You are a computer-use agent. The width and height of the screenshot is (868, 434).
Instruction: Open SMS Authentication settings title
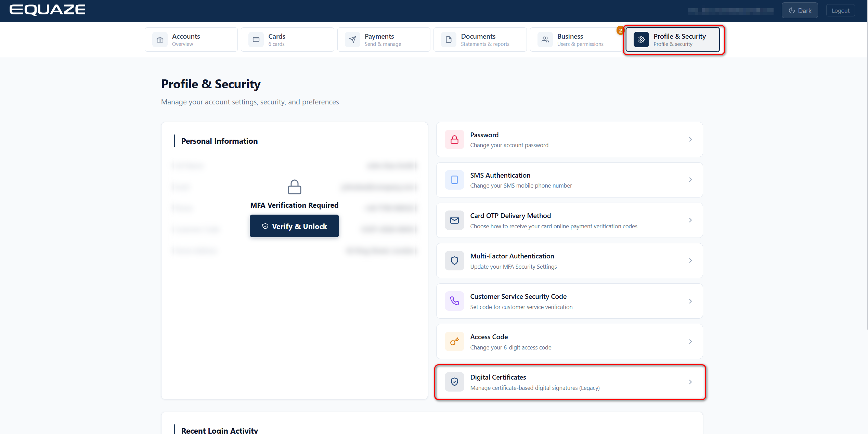pos(500,175)
